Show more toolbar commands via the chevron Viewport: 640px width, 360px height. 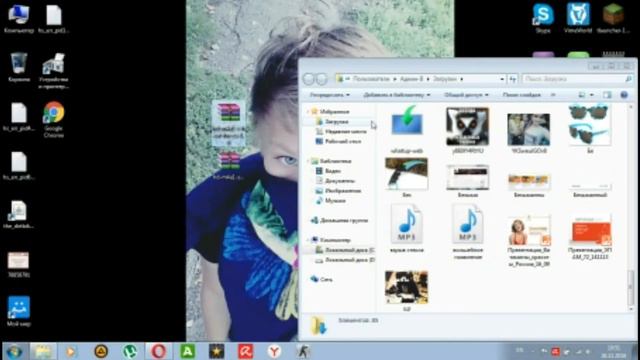click(x=553, y=95)
